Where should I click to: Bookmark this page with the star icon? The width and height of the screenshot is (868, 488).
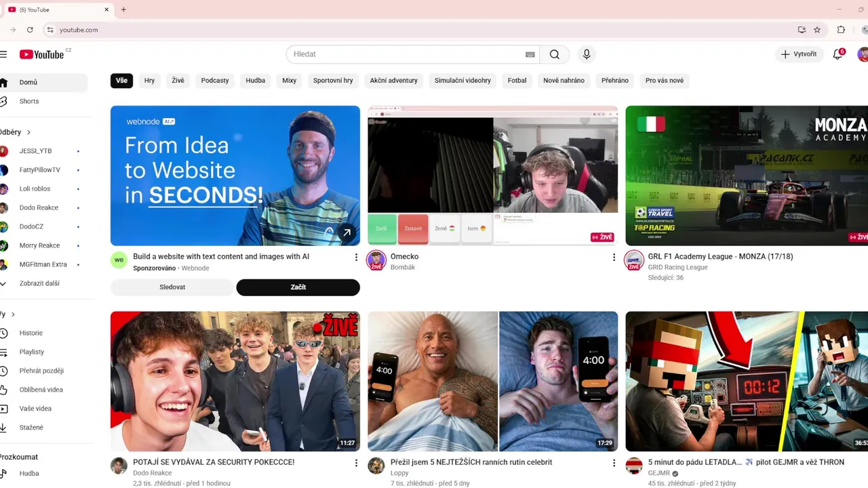(817, 30)
